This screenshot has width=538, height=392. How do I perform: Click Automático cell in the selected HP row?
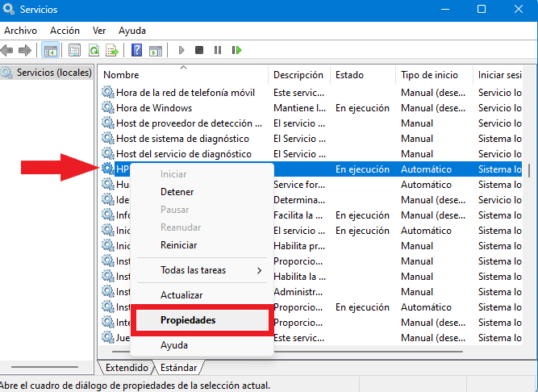coord(426,169)
